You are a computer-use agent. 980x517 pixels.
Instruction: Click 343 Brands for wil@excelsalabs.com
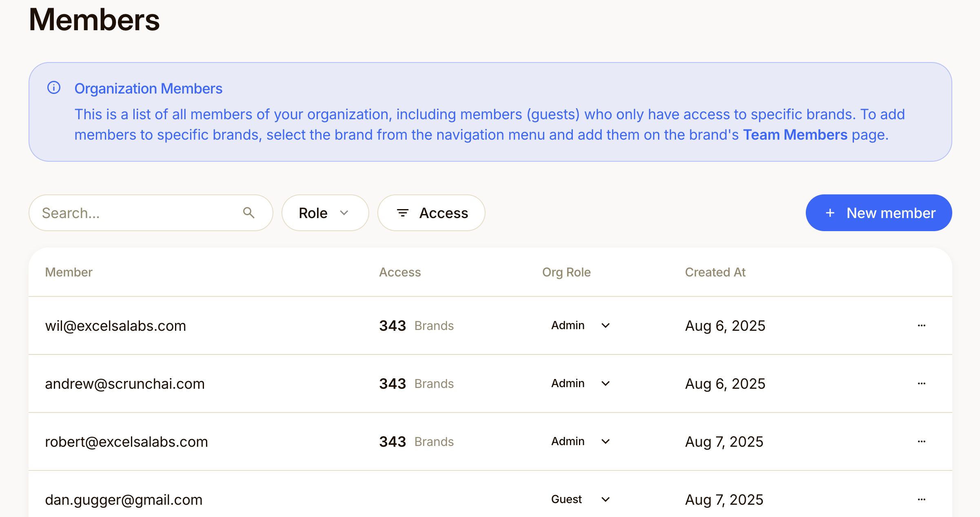tap(417, 325)
